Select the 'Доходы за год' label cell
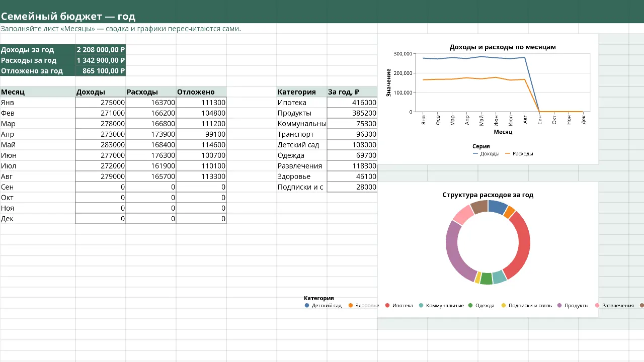The width and height of the screenshot is (644, 362). point(38,50)
